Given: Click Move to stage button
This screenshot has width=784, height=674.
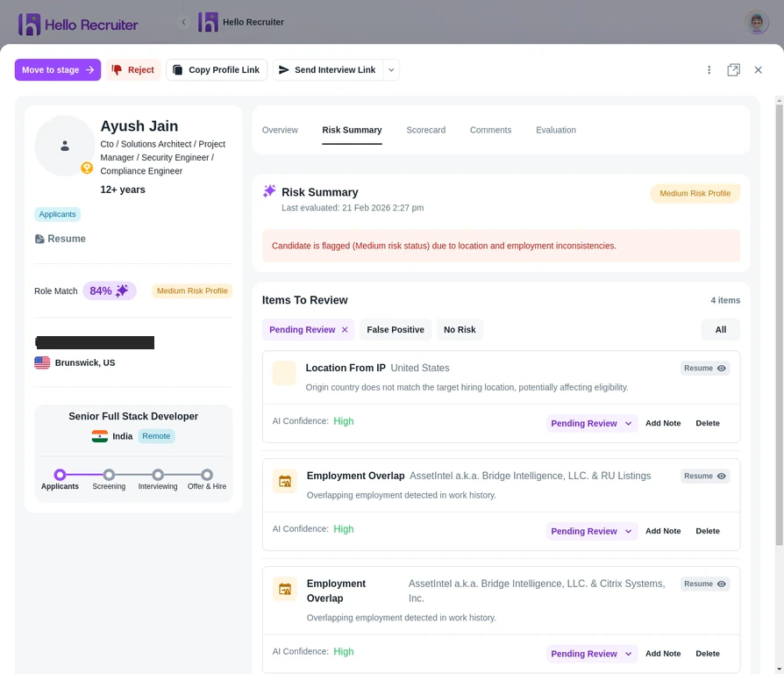Looking at the screenshot, I should coord(58,69).
